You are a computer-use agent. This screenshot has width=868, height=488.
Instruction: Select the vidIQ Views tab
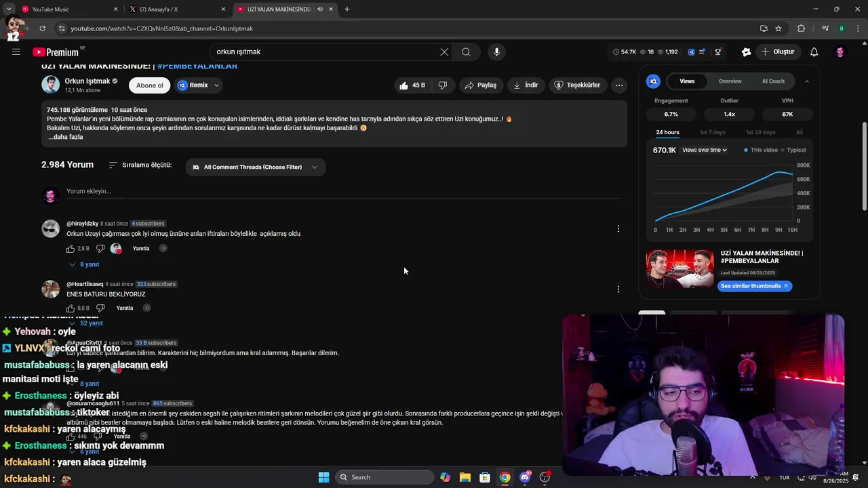687,81
